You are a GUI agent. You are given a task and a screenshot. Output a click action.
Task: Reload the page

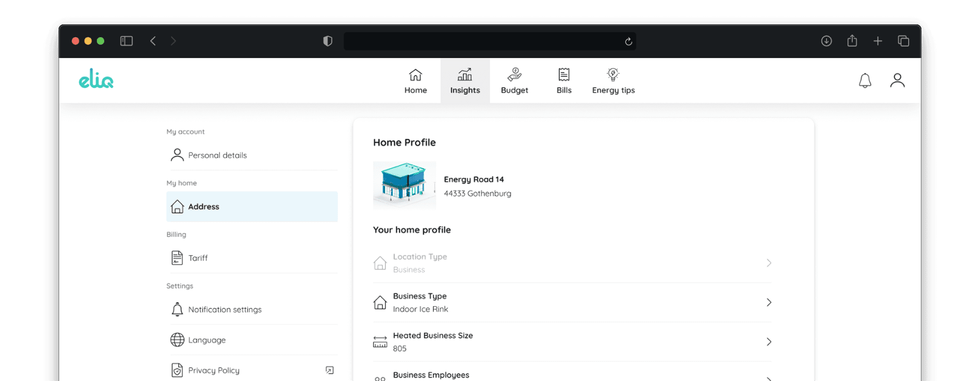click(x=629, y=41)
